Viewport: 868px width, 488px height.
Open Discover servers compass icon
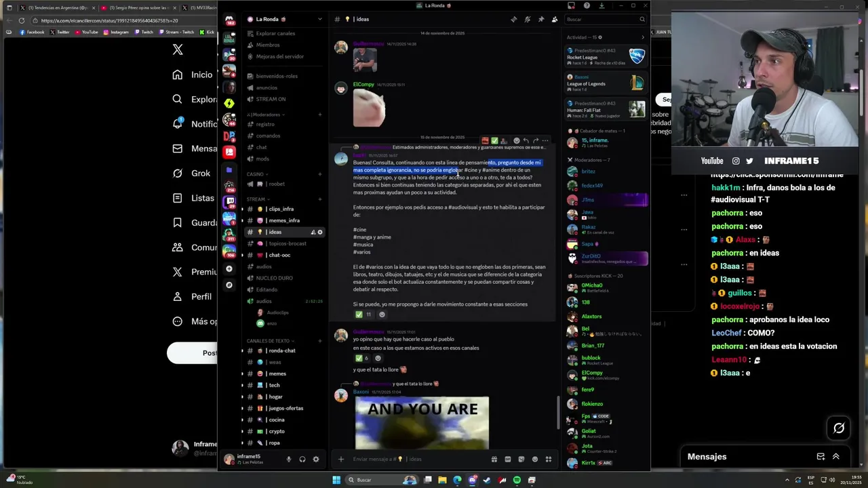[x=229, y=285]
